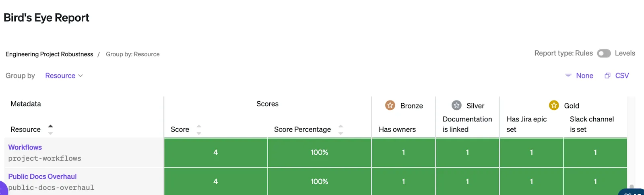Sort by Score column arrows
This screenshot has height=195, width=644.
[199, 129]
